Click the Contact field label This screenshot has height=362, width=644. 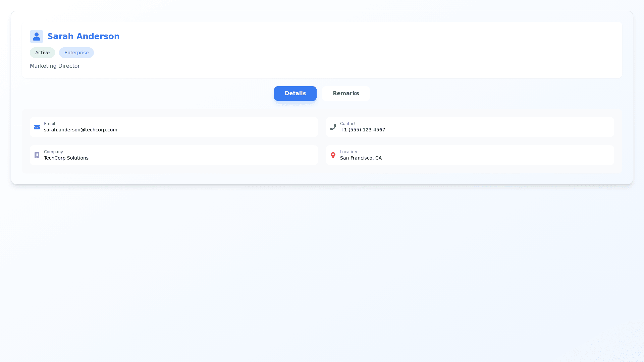347,124
